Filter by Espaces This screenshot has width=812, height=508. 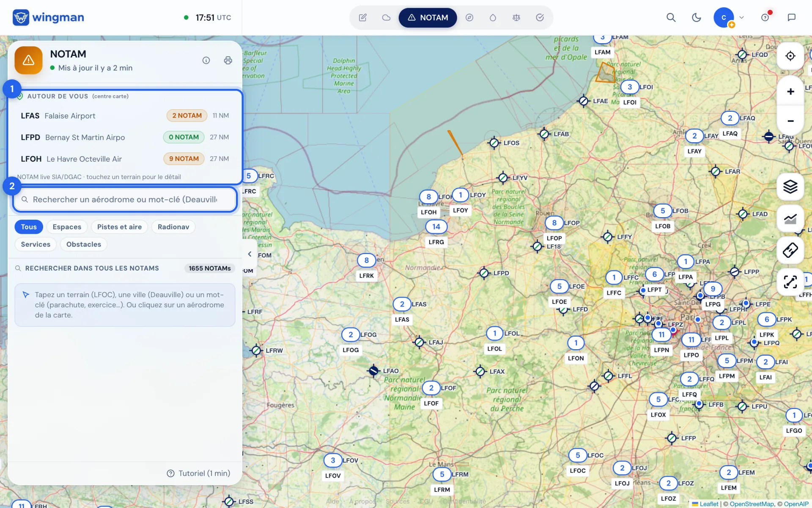pyautogui.click(x=67, y=227)
